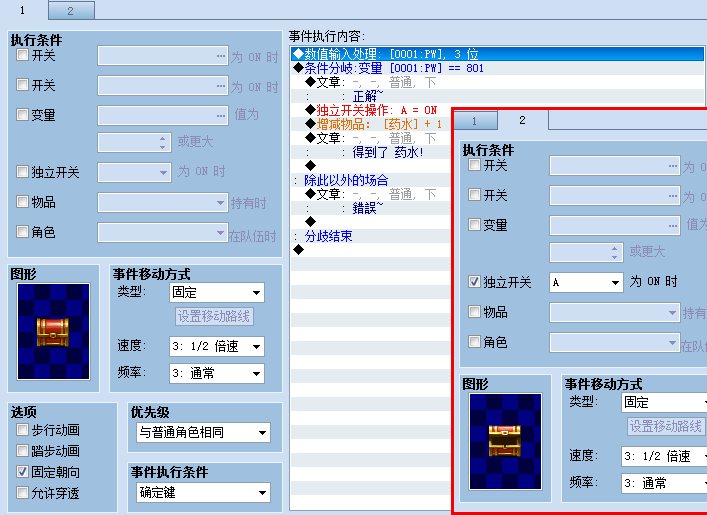Switch to event page tab 2 at top
The width and height of the screenshot is (707, 515).
[71, 11]
